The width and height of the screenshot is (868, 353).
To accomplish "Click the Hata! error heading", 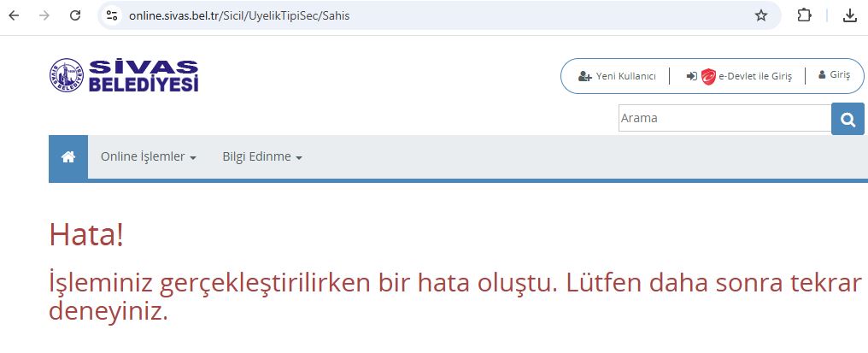I will [x=86, y=235].
